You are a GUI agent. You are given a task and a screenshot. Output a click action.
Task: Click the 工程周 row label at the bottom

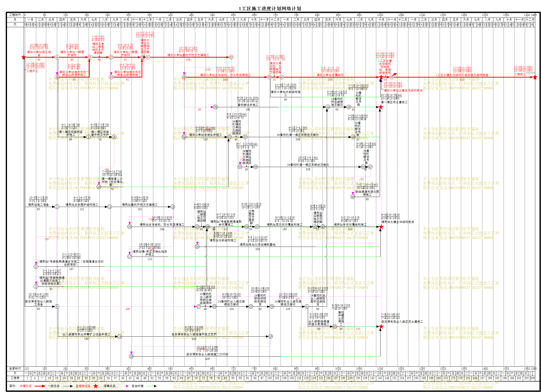click(15, 378)
